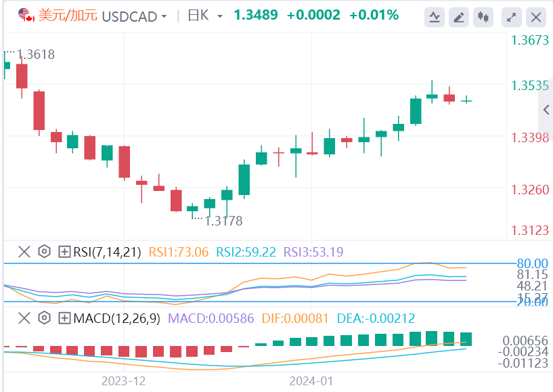Click the 2023-12 date axis label
Image resolution: width=553 pixels, height=392 pixels.
(x=123, y=381)
